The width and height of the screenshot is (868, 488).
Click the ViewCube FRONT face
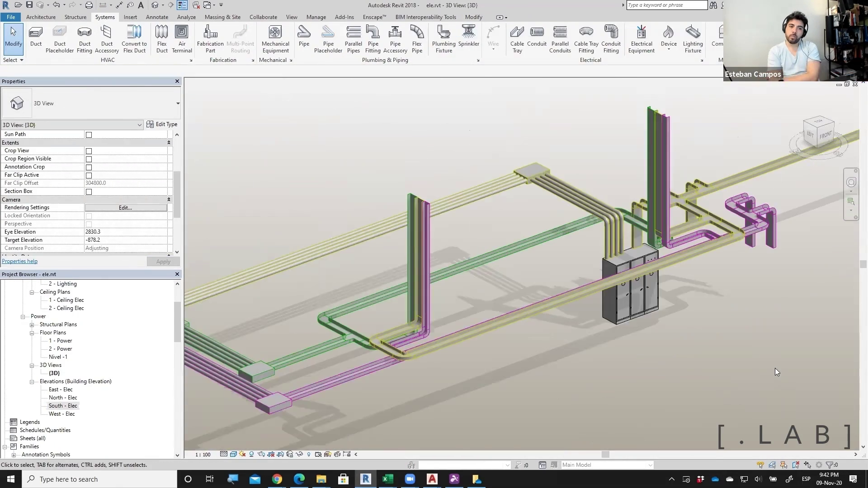(x=825, y=135)
